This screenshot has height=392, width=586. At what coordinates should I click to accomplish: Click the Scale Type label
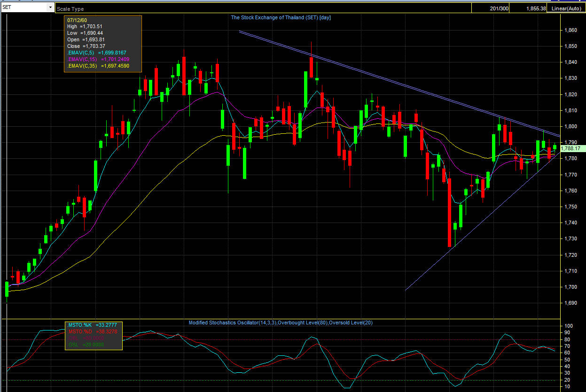pyautogui.click(x=71, y=9)
